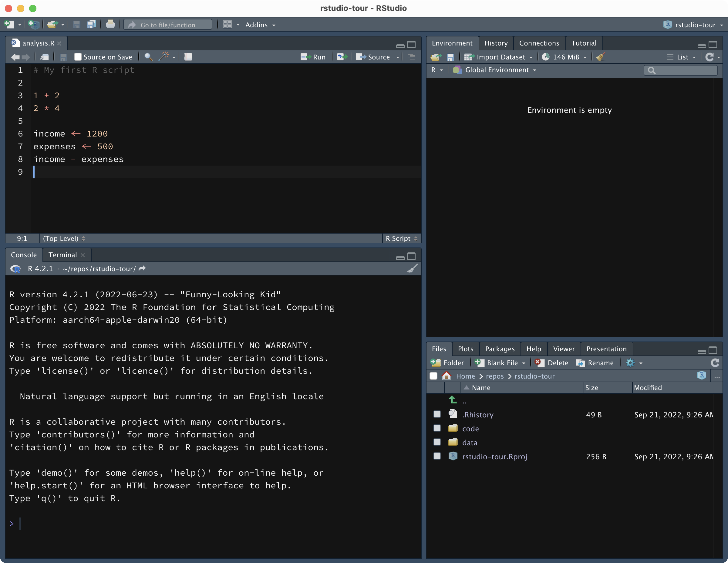
Task: Create a new Folder in Files pane
Action: tap(447, 363)
